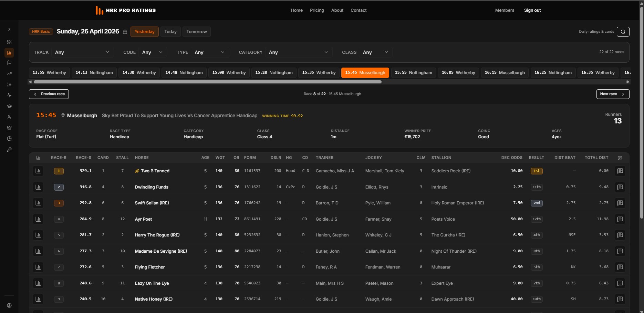Go to the Next race
Viewport: 644px width, 313px height.
(x=613, y=94)
